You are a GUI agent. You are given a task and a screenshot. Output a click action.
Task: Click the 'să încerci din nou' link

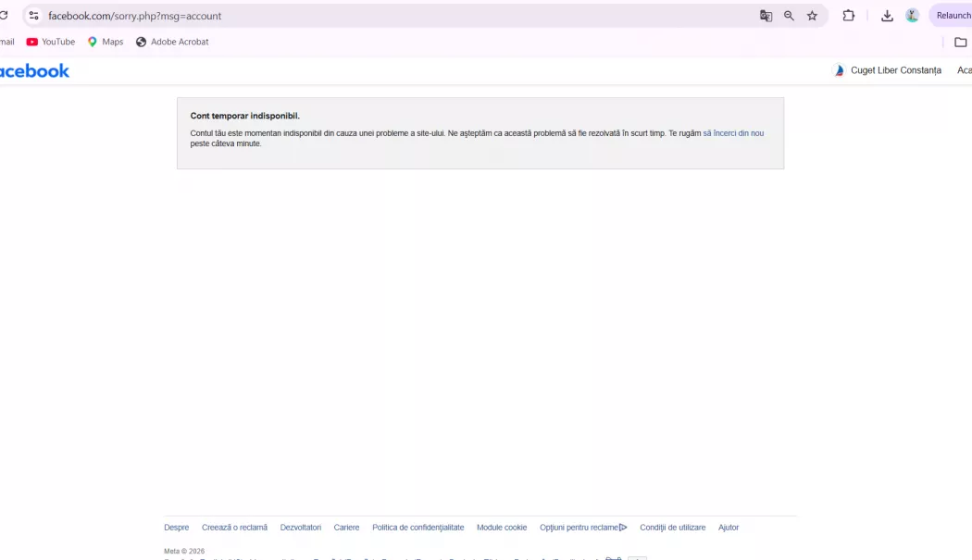pyautogui.click(x=733, y=133)
